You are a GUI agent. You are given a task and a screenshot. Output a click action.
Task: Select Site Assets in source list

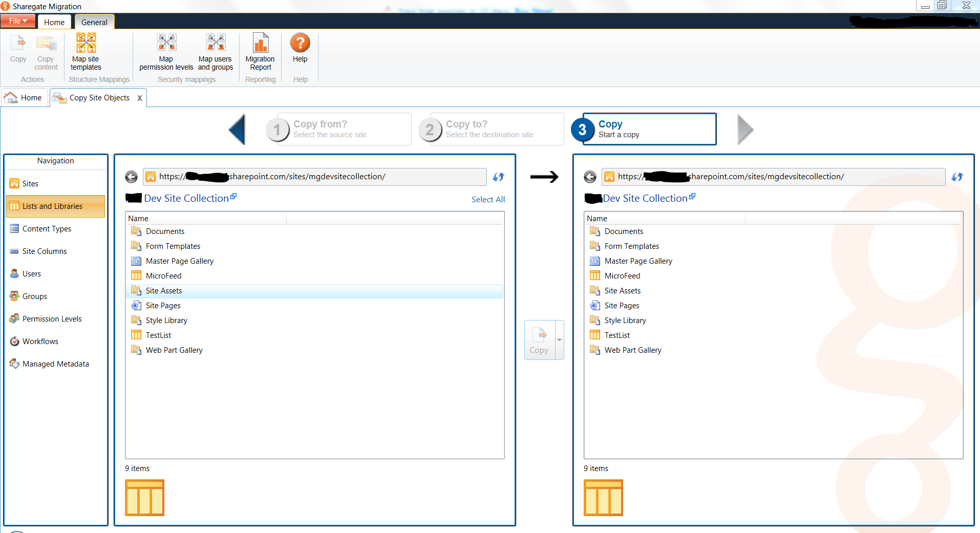coord(314,291)
